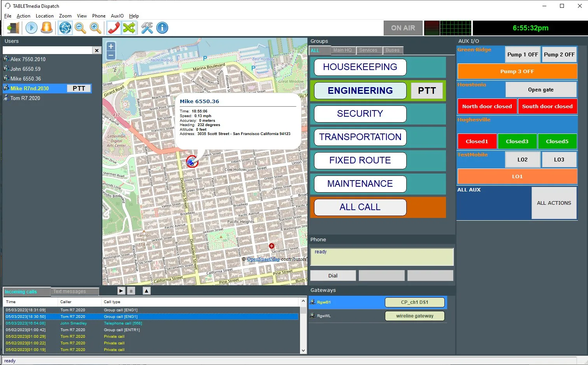588x365 pixels.
Task: Click the map zoom-in plus control
Action: coord(111,46)
